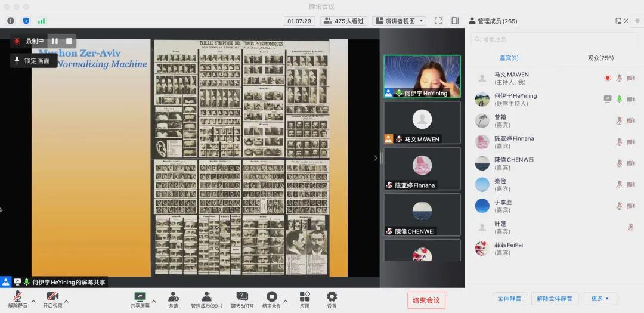Open meeting settings gear icon
The height and width of the screenshot is (313, 644).
(x=332, y=296)
